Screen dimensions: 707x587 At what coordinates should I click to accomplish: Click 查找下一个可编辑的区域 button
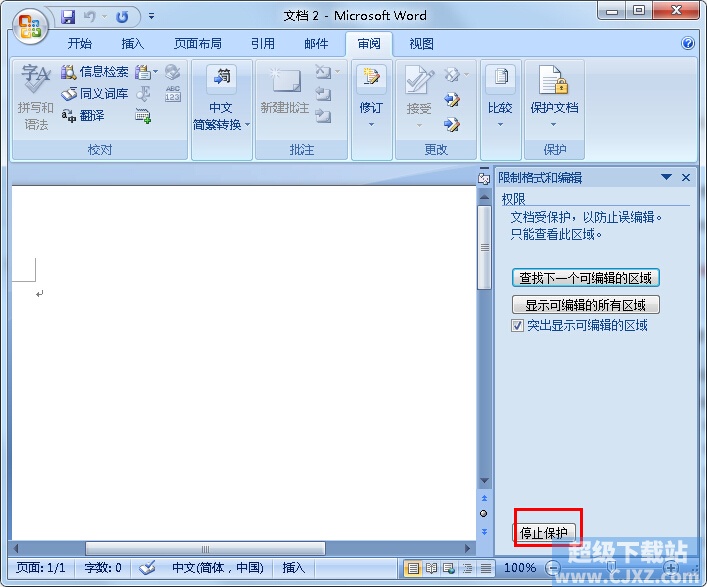pyautogui.click(x=586, y=278)
